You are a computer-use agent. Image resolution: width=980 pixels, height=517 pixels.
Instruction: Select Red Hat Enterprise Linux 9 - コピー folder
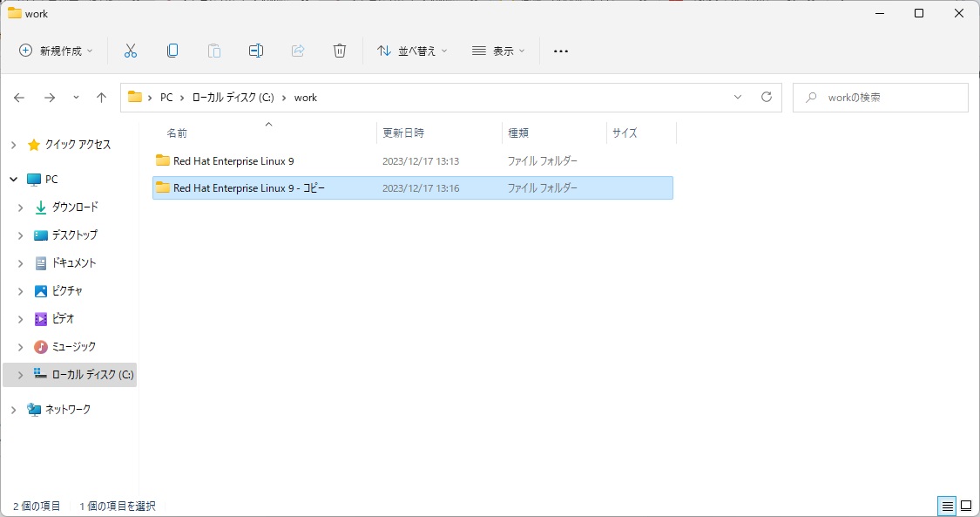[x=413, y=187]
